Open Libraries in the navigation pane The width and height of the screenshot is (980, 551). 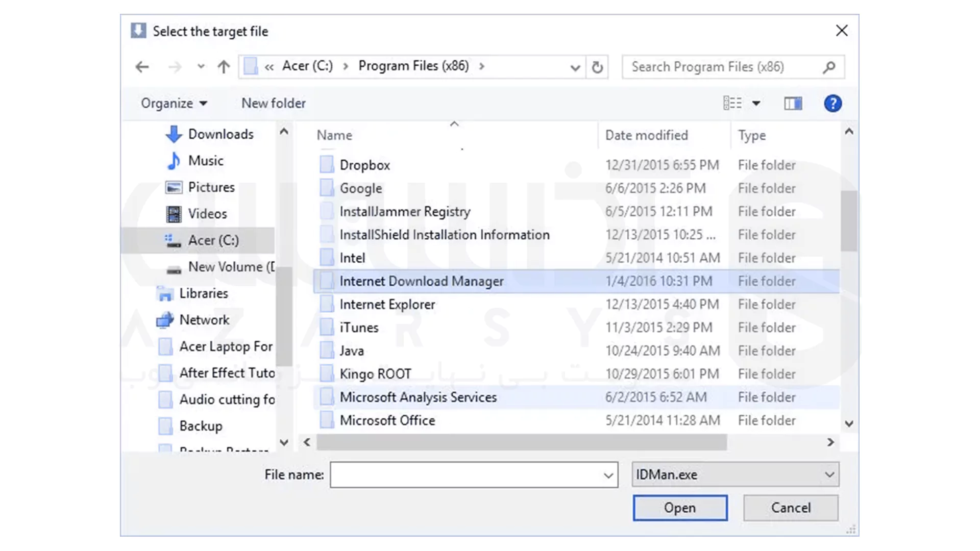coord(192,293)
